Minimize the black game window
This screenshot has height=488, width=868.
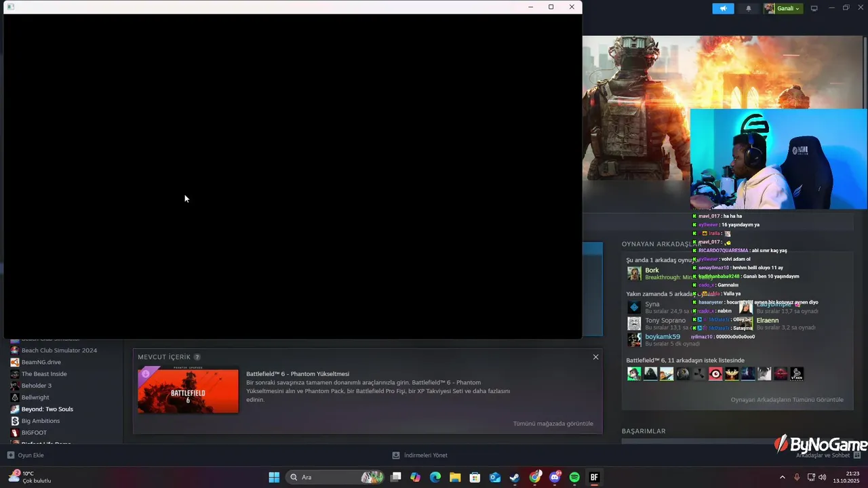(x=530, y=7)
